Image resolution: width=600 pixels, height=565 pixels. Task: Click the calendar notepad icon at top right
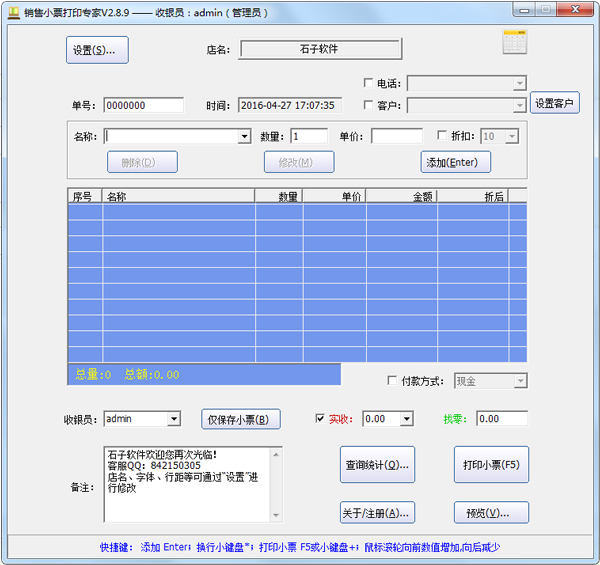pyautogui.click(x=514, y=42)
